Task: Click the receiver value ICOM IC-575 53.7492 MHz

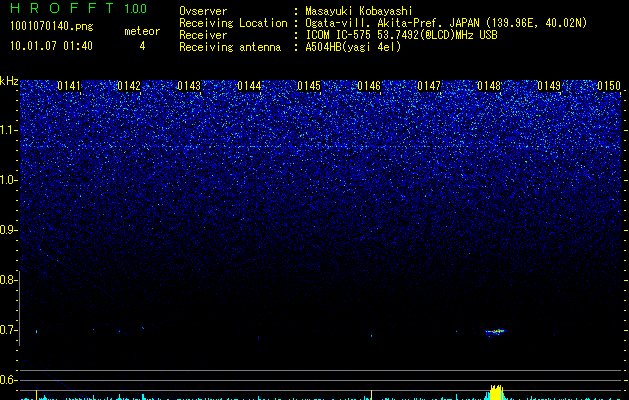Action: (x=401, y=35)
